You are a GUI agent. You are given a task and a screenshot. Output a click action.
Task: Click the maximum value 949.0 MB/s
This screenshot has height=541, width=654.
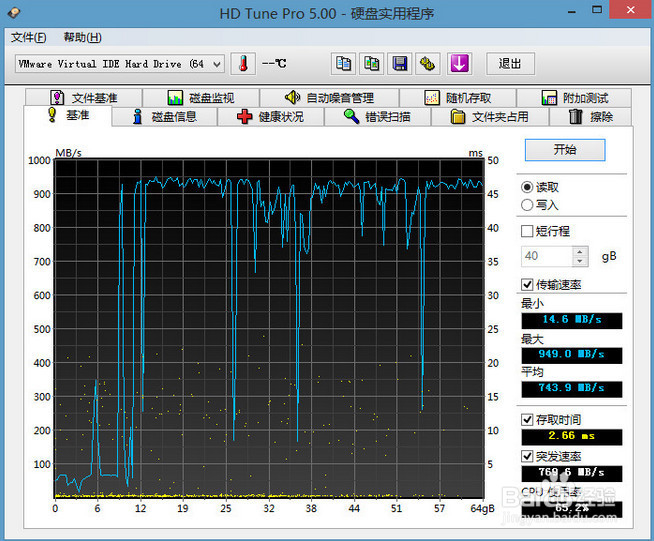571,355
